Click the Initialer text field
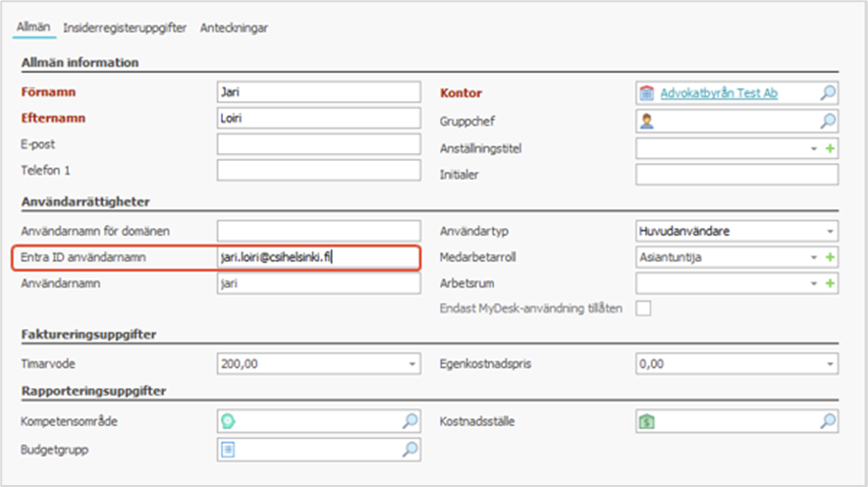This screenshot has width=868, height=487. (x=736, y=175)
